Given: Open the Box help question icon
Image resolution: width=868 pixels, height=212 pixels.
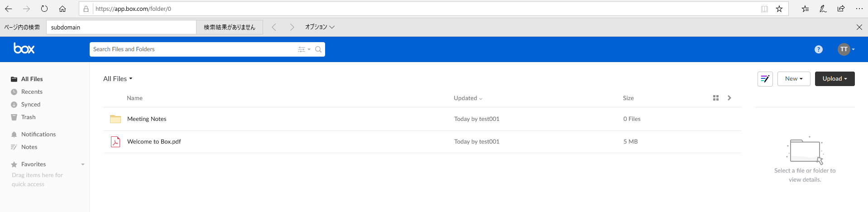Looking at the screenshot, I should (819, 49).
